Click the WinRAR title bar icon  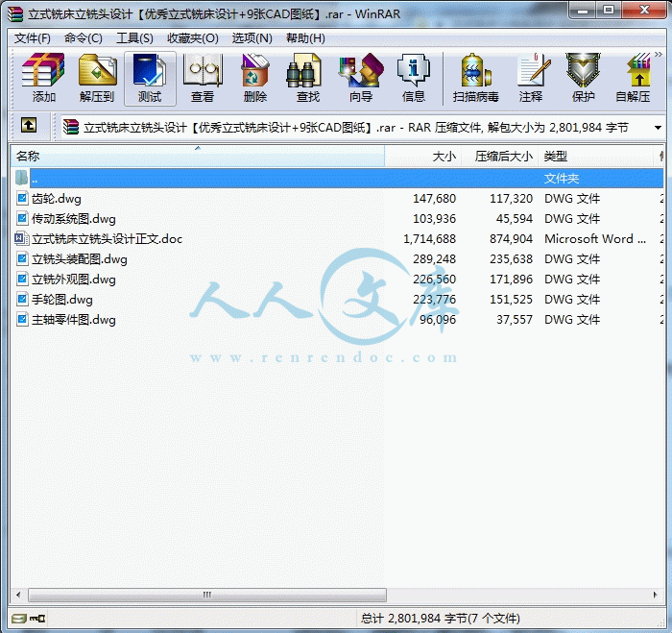click(x=16, y=14)
